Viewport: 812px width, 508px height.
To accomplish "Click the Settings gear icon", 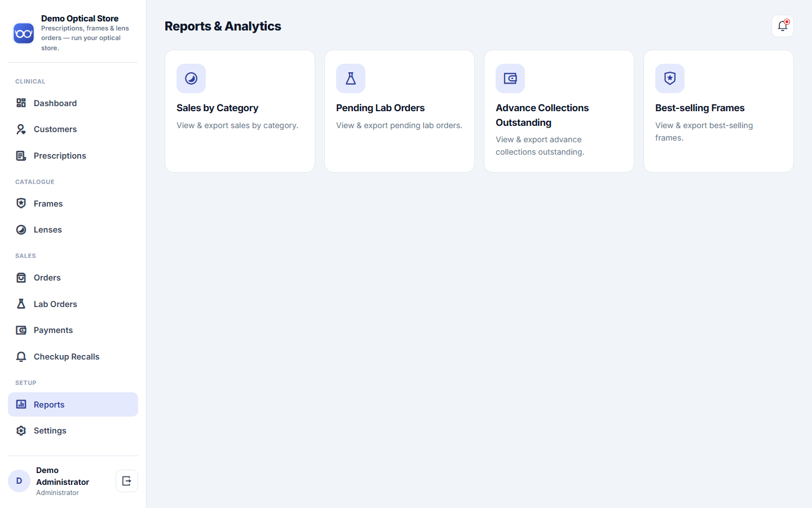I will tap(21, 431).
